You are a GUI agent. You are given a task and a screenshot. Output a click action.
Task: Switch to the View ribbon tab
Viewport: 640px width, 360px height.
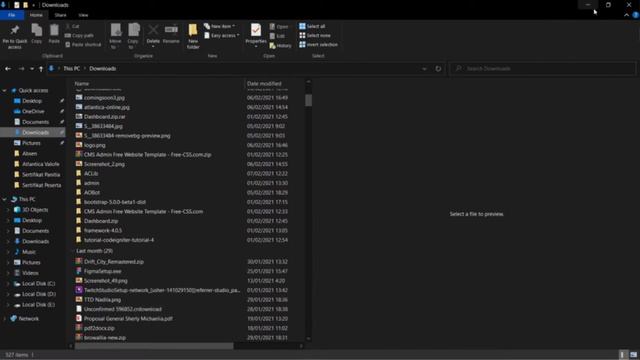(83, 15)
